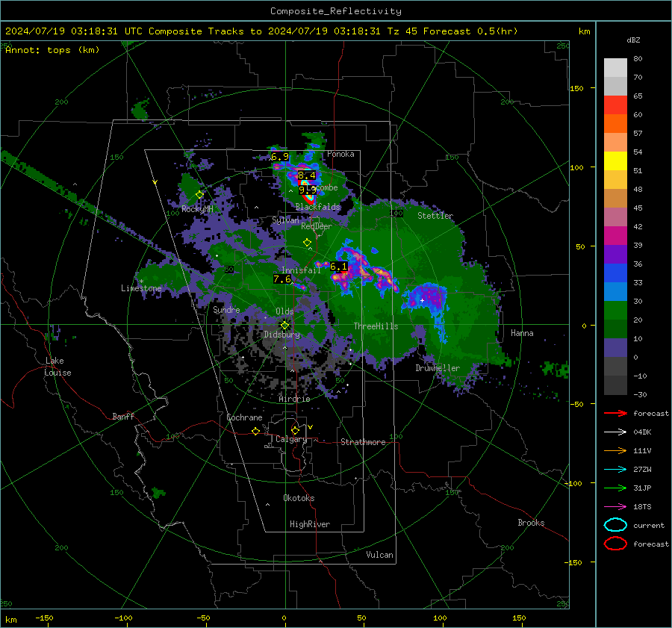
Task: Click the Blackfalds town label
Action: (x=317, y=207)
